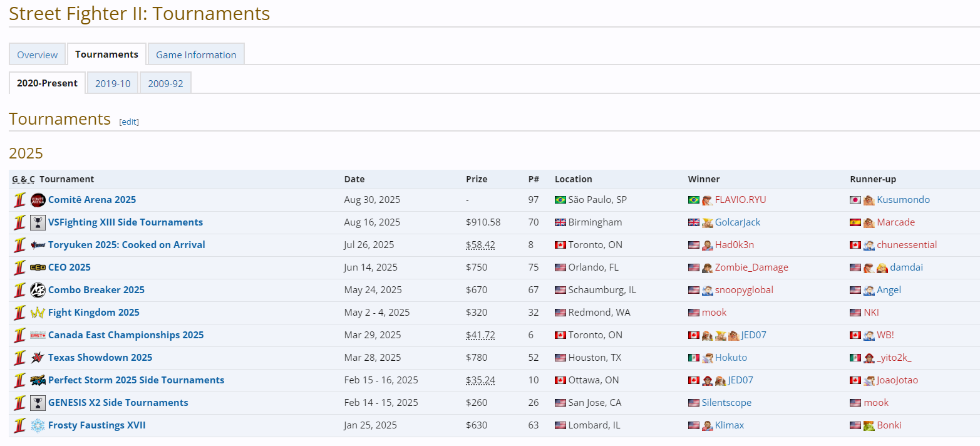This screenshot has height=446, width=980.
Task: Click the Canada flag next to Ottawa, ON
Action: pos(560,380)
